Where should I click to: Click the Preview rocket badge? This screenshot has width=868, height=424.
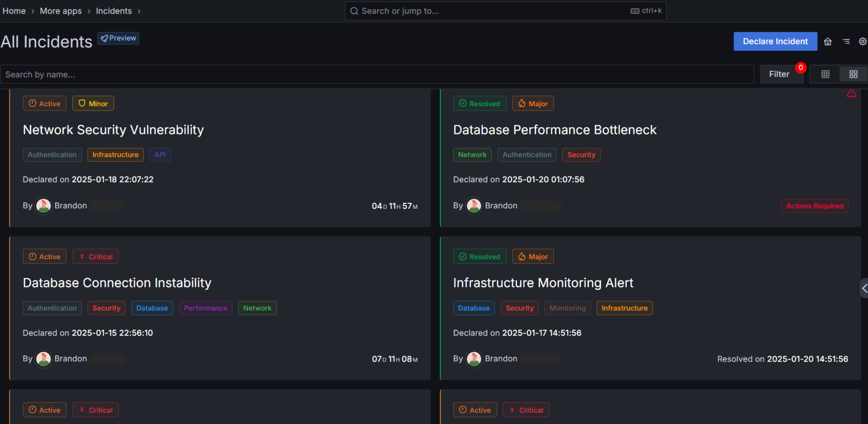118,38
